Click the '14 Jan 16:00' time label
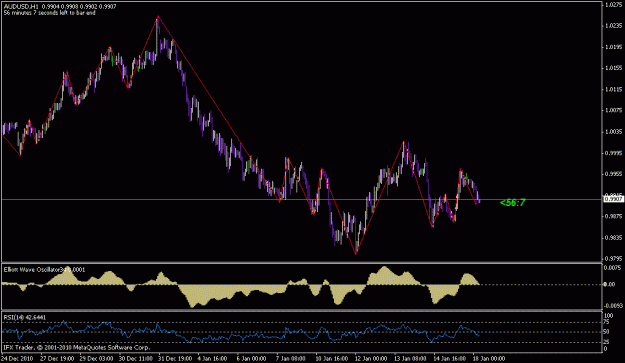Image resolution: width=625 pixels, height=363 pixels. point(450,359)
